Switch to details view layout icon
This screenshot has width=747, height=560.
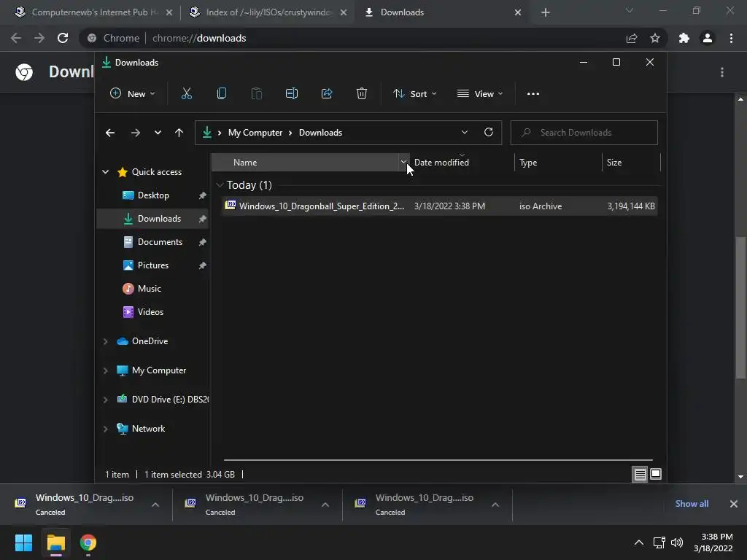coord(640,474)
